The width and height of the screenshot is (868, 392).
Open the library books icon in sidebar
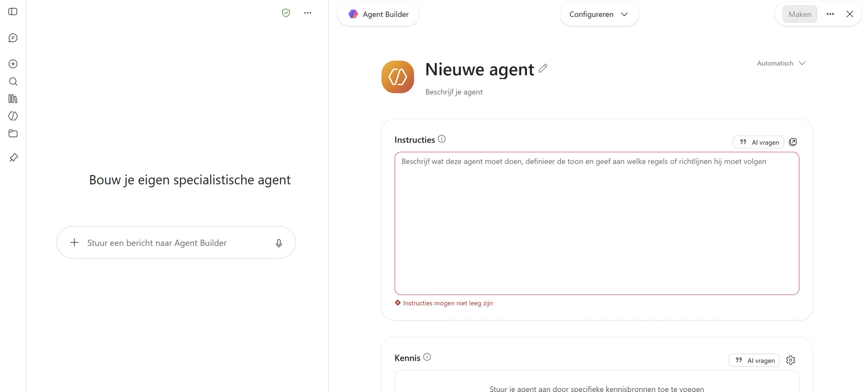[13, 99]
